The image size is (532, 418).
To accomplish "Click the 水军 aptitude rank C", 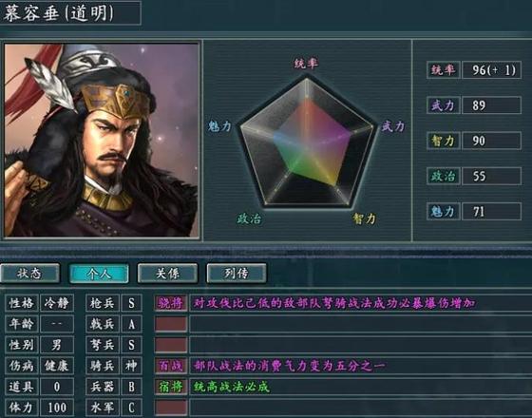I will click(x=131, y=408).
